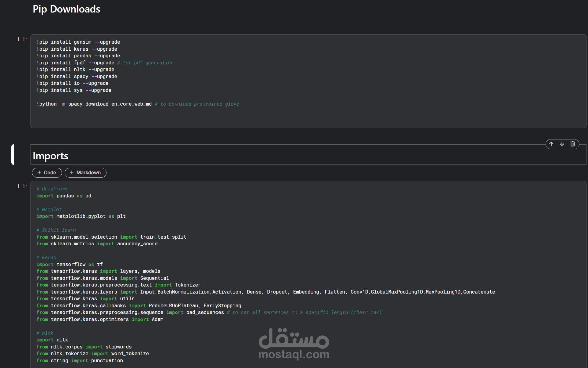The height and width of the screenshot is (368, 588).
Task: Move the Imports cell down
Action: click(x=562, y=144)
